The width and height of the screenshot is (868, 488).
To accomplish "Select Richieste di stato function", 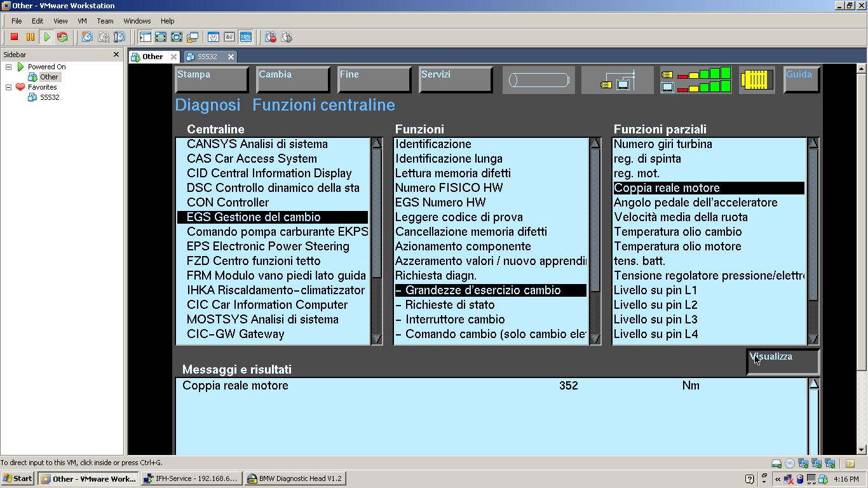I will coord(491,305).
